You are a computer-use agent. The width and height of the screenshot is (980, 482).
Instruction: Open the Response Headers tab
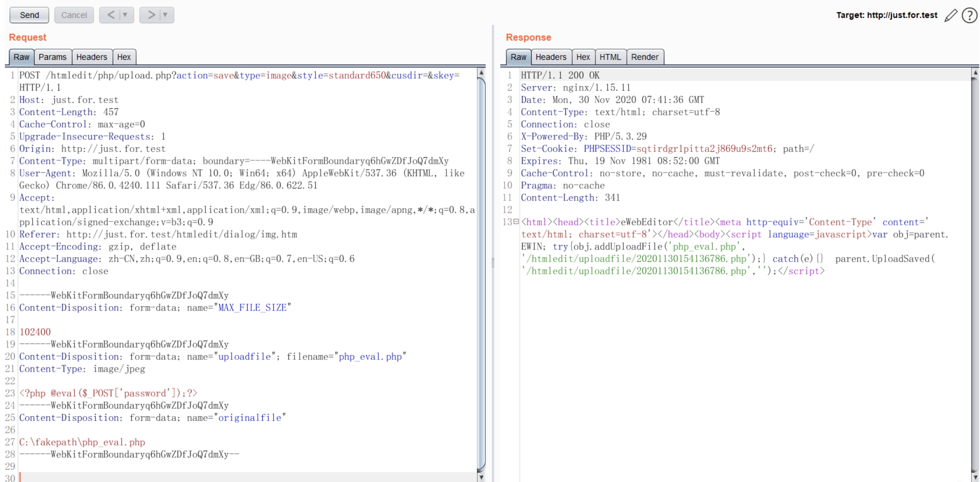551,57
